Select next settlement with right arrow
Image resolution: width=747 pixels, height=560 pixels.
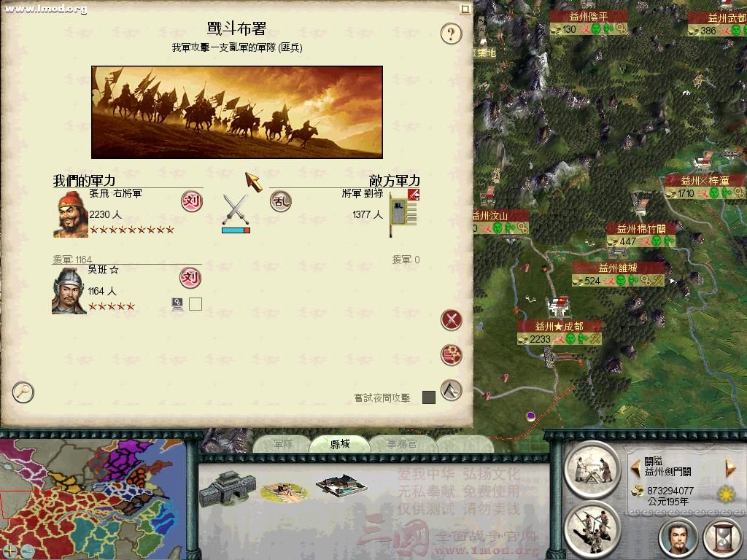pos(729,469)
